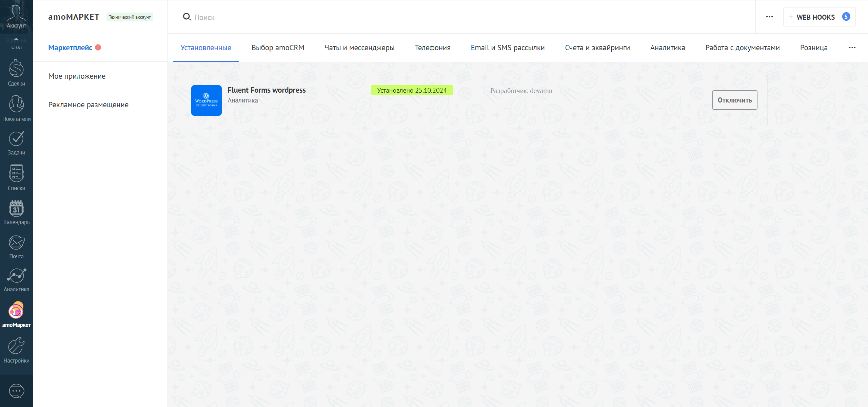
Task: Open the Задачи section in sidebar
Action: coord(16,143)
